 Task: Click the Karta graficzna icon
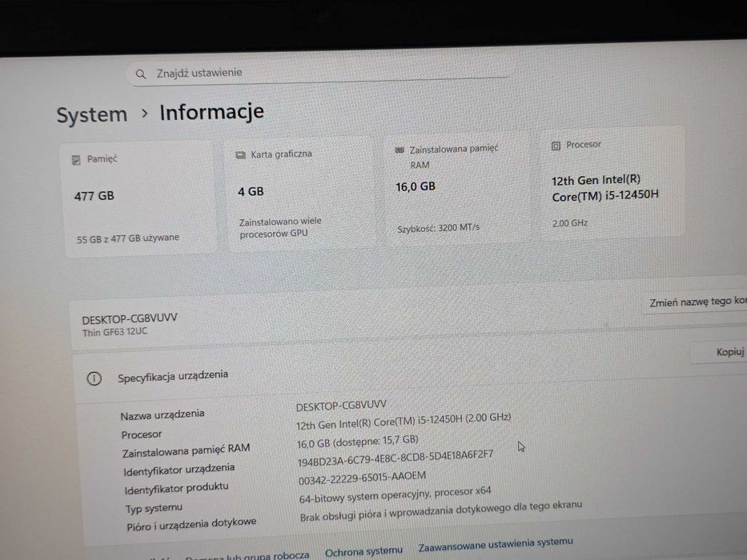[x=240, y=155]
